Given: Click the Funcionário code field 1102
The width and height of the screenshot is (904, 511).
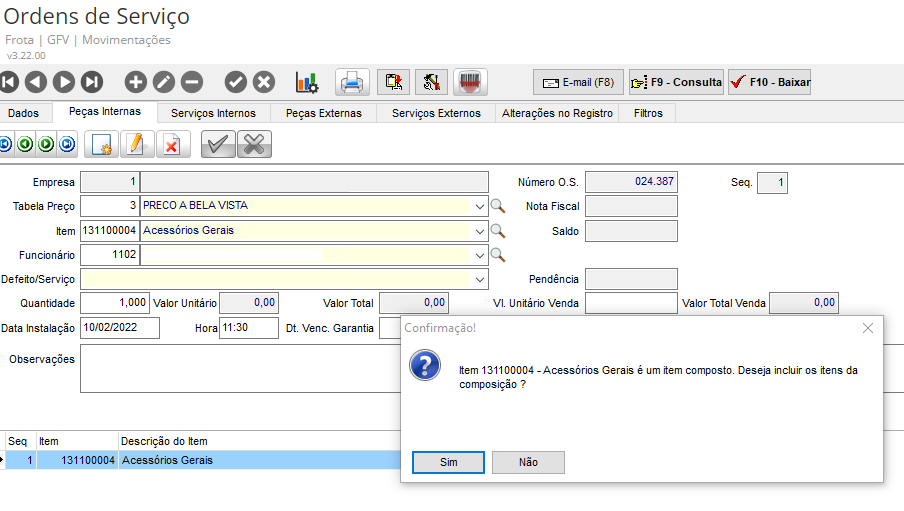Looking at the screenshot, I should point(110,255).
